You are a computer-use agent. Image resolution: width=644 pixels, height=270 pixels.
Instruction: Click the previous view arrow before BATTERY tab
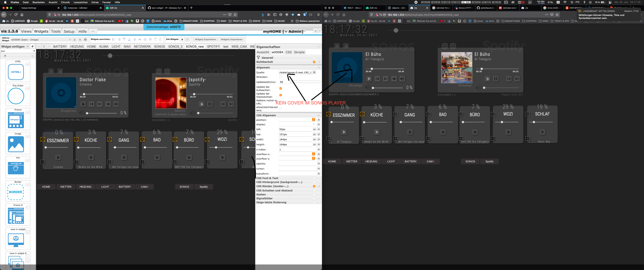[39, 46]
